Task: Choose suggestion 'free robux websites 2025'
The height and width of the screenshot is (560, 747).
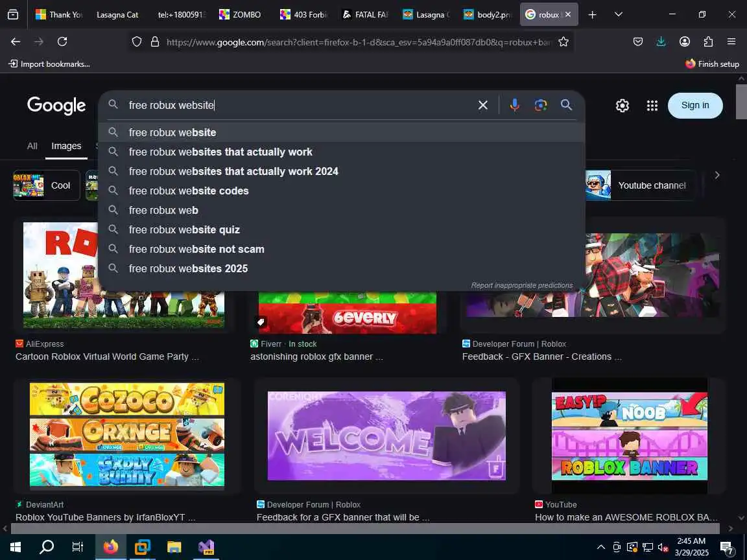Action: pyautogui.click(x=341, y=269)
